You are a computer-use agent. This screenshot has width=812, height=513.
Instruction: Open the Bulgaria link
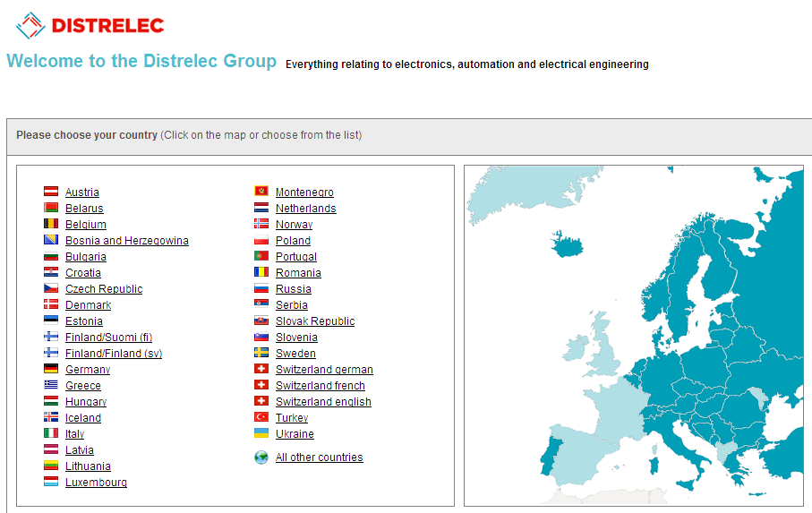click(x=86, y=257)
